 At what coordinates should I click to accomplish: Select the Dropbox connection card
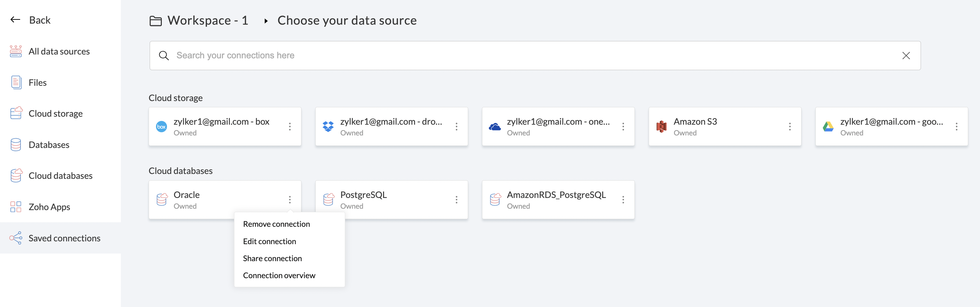pyautogui.click(x=384, y=127)
